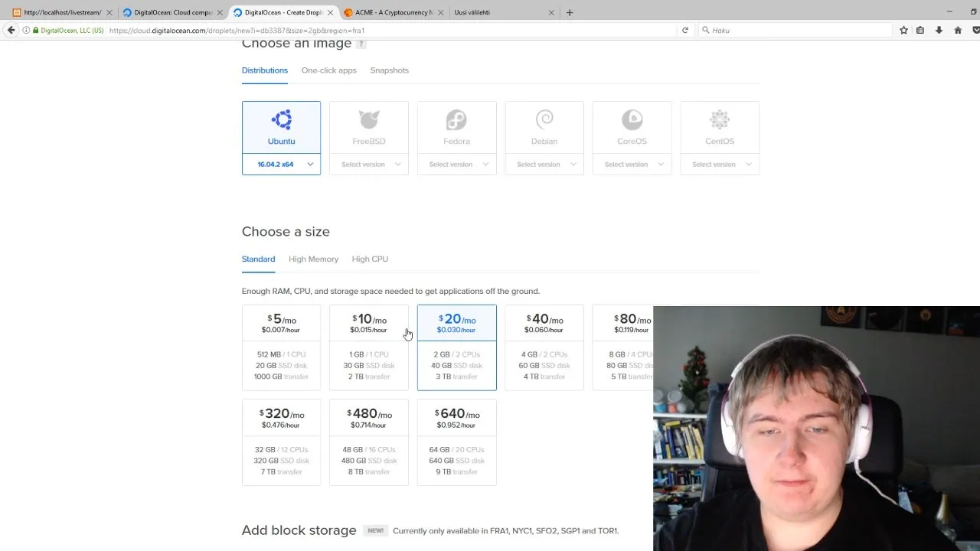Open Debian Select version dropdown
This screenshot has width=980, height=551.
pyautogui.click(x=544, y=164)
